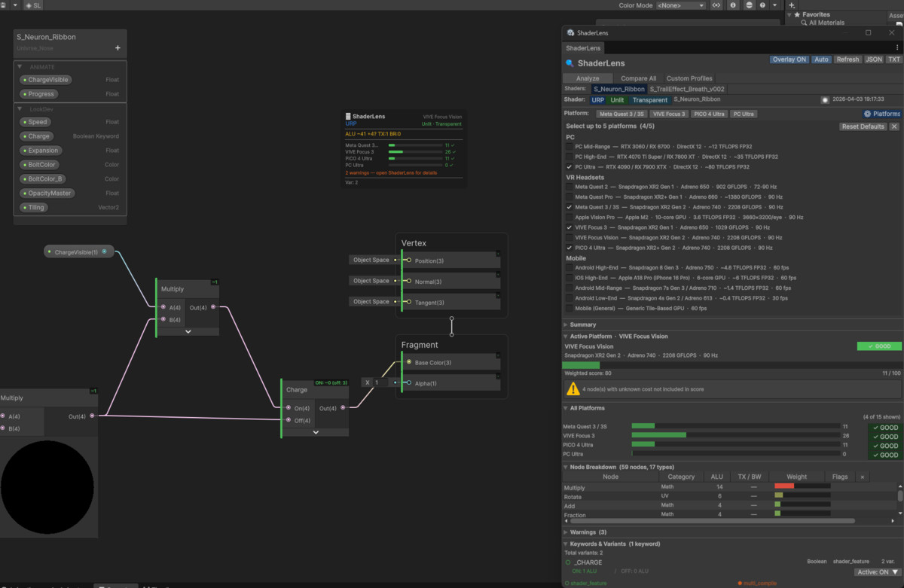Click the Base Color(3) fragment input port

click(x=409, y=363)
